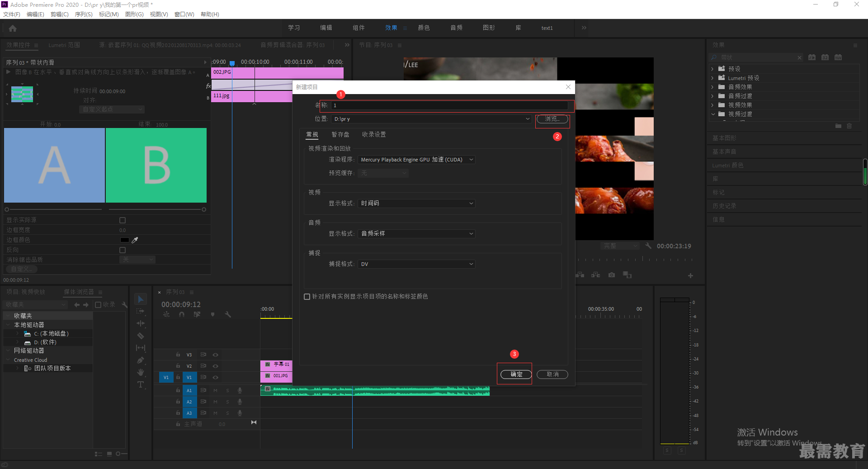
Task: Open the capture format DV dropdown
Action: pos(416,264)
